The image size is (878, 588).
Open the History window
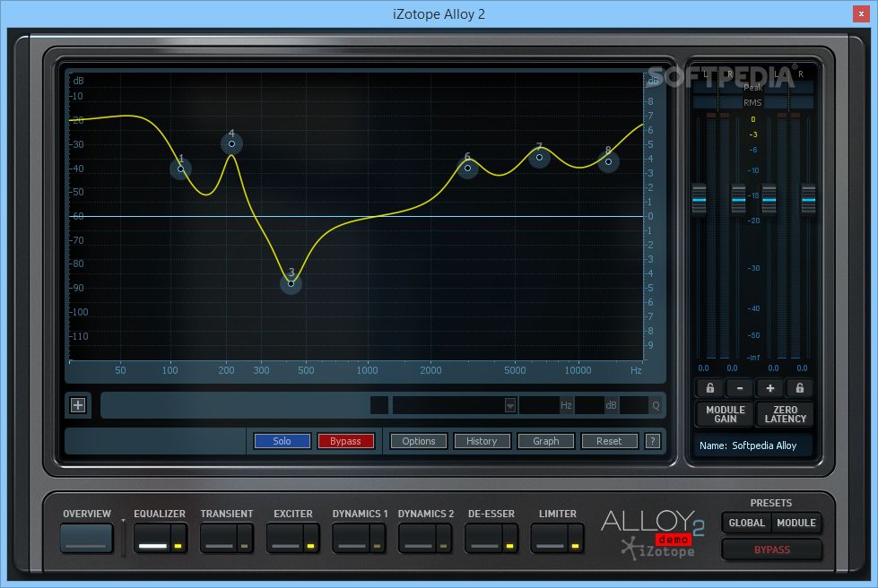[x=482, y=441]
